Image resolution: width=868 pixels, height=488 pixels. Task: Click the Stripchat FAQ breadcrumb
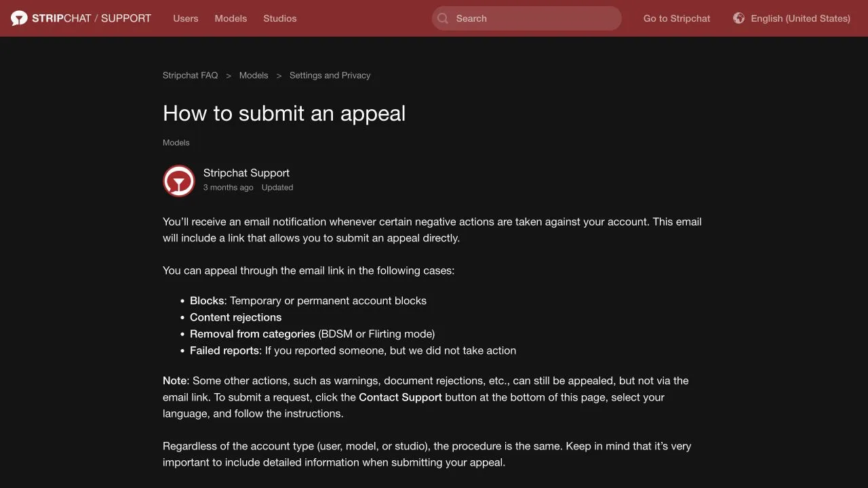191,75
